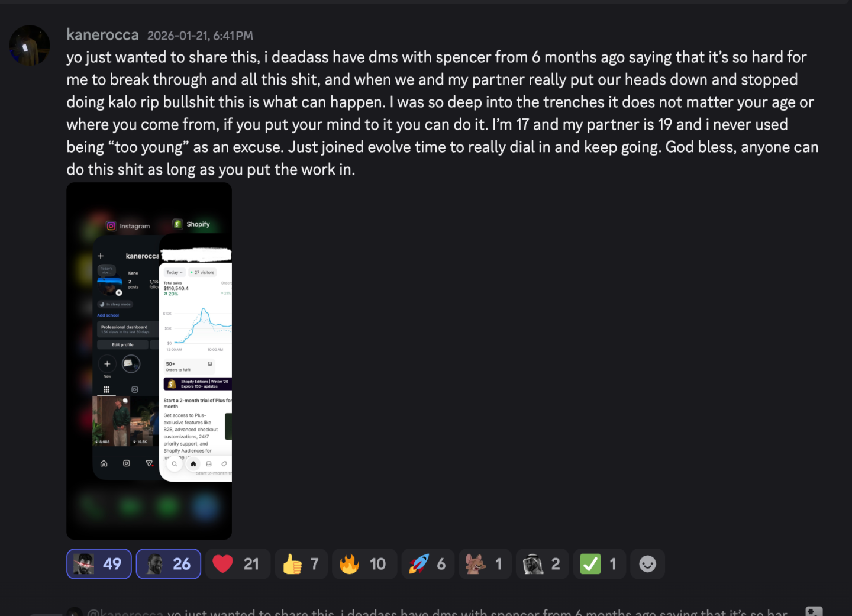Jump to the replied @kanerocca message preview

(437, 612)
